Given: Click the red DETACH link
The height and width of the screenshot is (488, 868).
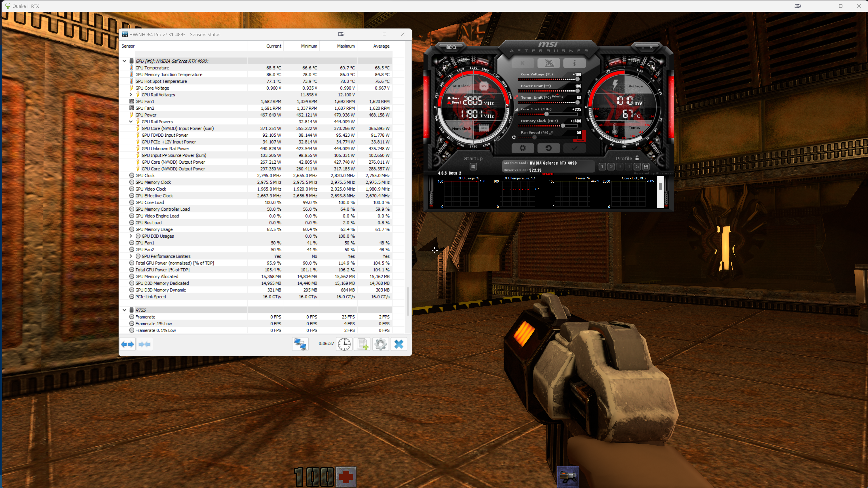Looking at the screenshot, I should [547, 174].
